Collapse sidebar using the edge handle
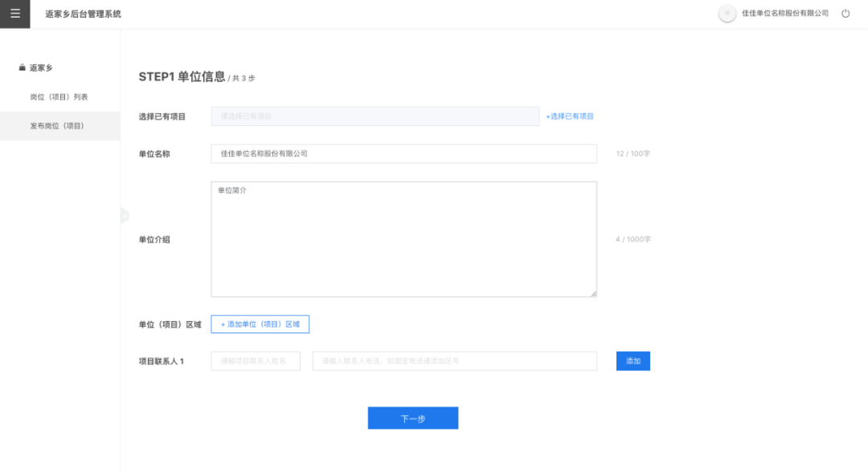 click(x=124, y=215)
